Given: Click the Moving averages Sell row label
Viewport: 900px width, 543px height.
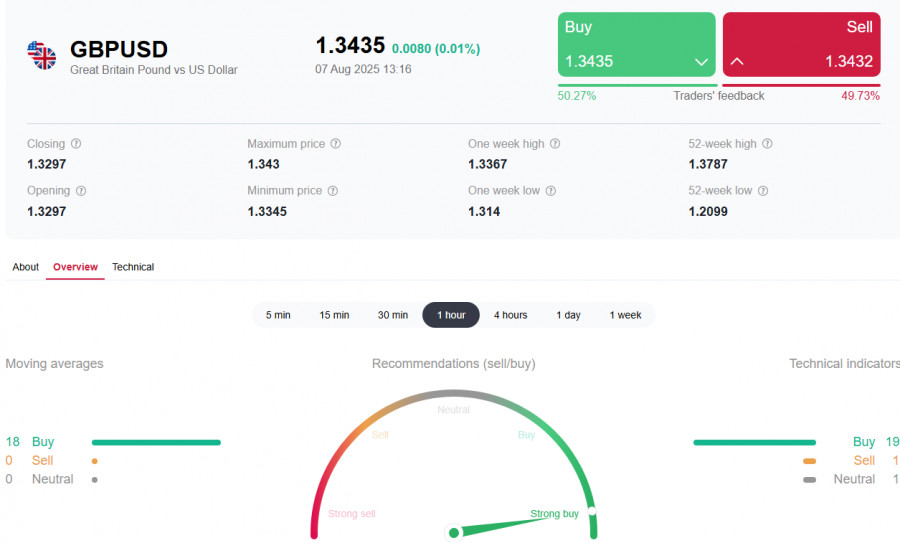Looking at the screenshot, I should pyautogui.click(x=42, y=461).
